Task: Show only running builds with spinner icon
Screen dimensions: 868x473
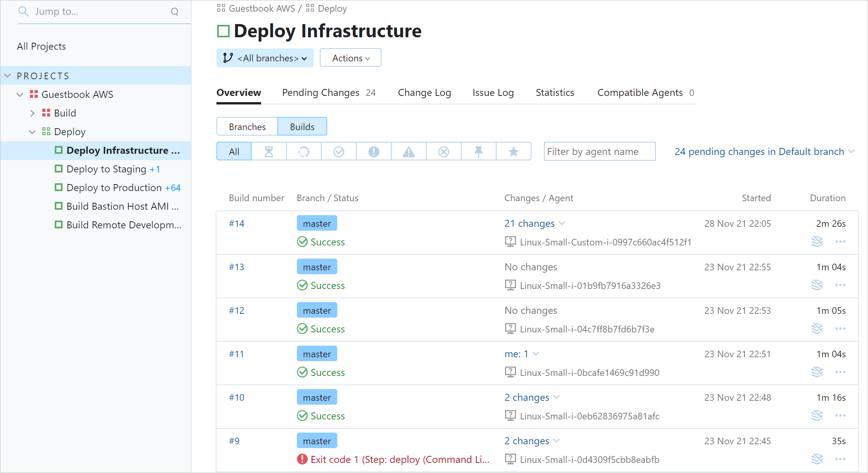Action: click(x=303, y=151)
